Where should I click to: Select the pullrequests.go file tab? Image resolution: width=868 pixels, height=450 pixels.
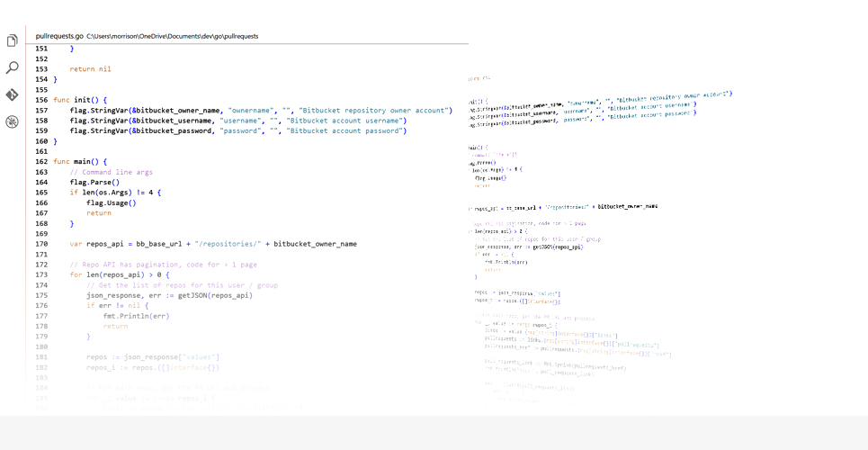coord(59,36)
